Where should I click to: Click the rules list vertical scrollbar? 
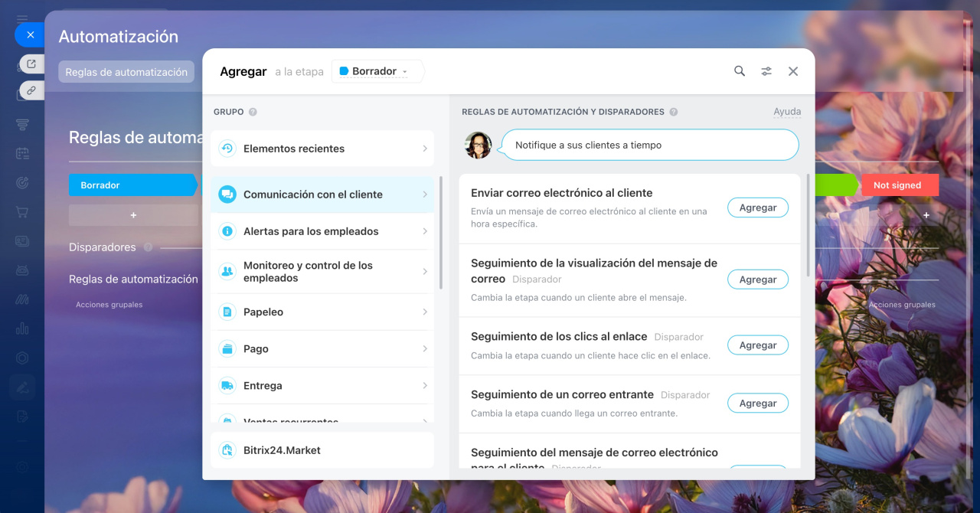tap(808, 226)
